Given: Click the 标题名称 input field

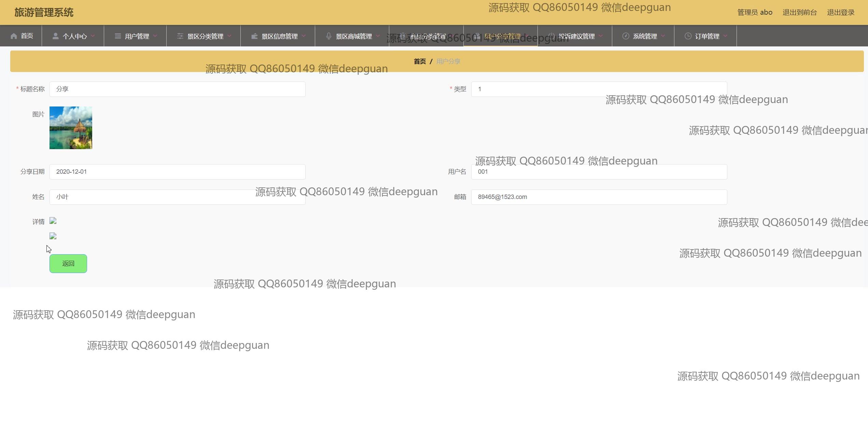Looking at the screenshot, I should 177,89.
